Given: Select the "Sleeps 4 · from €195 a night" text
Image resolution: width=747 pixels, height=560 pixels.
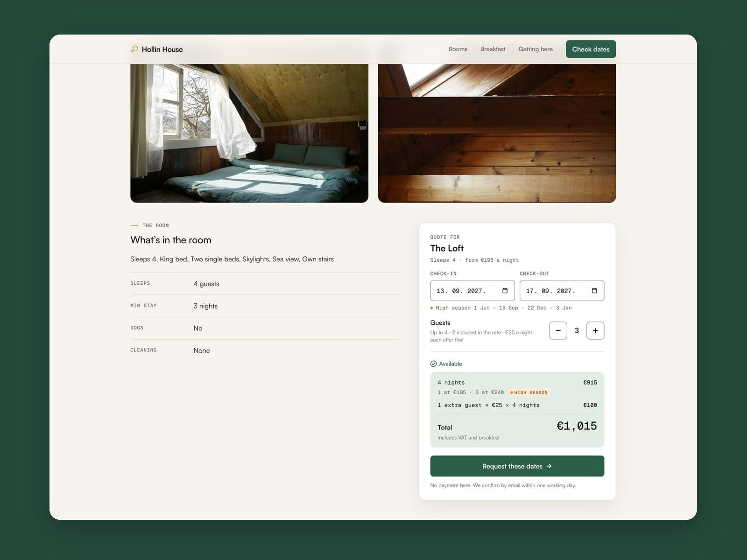Looking at the screenshot, I should tap(474, 260).
